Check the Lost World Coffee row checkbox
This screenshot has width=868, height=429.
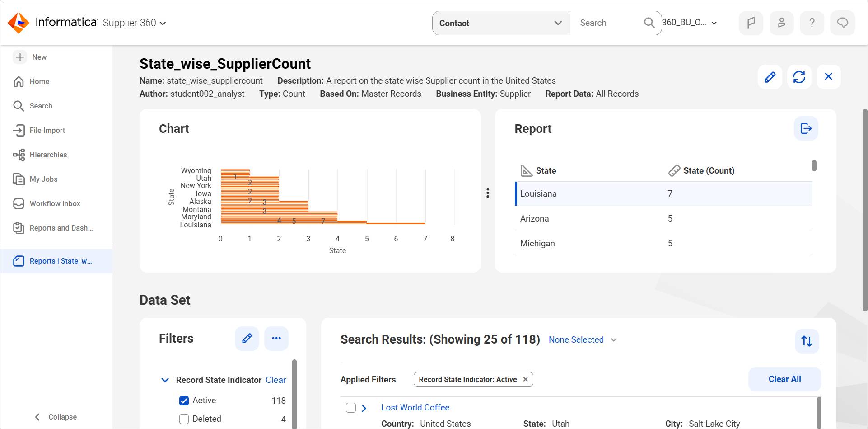pyautogui.click(x=351, y=408)
